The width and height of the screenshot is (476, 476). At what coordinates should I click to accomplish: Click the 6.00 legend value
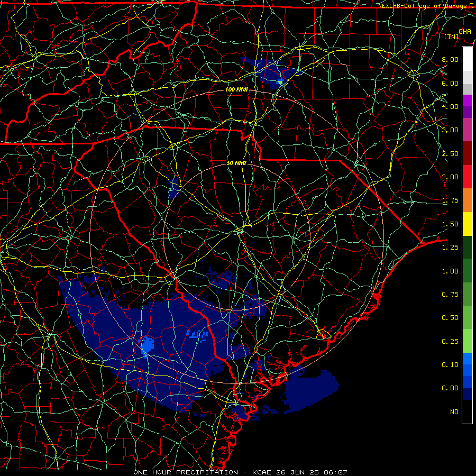tap(450, 83)
